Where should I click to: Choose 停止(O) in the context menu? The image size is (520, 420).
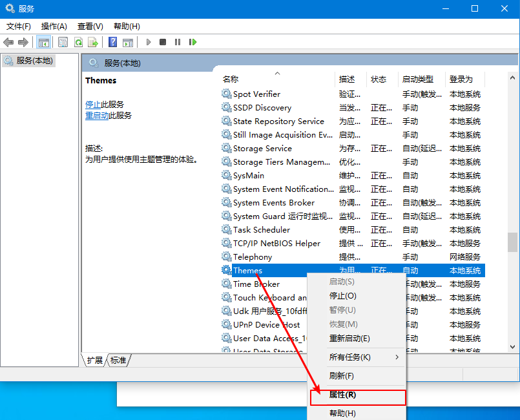[x=357, y=296]
